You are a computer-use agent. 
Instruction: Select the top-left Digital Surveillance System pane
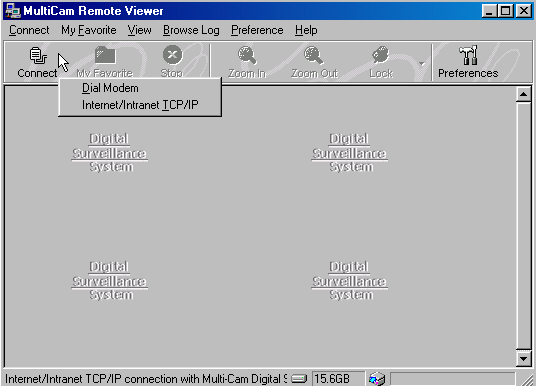click(x=110, y=153)
